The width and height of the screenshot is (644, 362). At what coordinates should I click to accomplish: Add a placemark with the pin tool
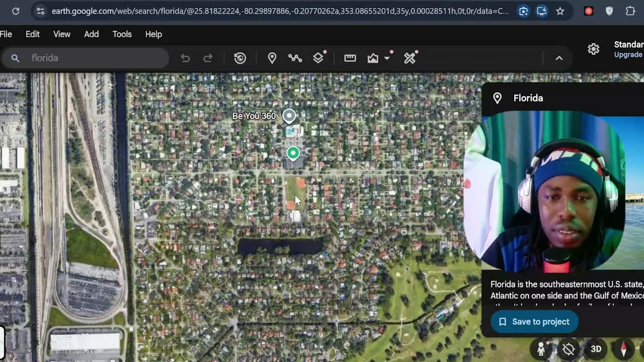(x=272, y=58)
